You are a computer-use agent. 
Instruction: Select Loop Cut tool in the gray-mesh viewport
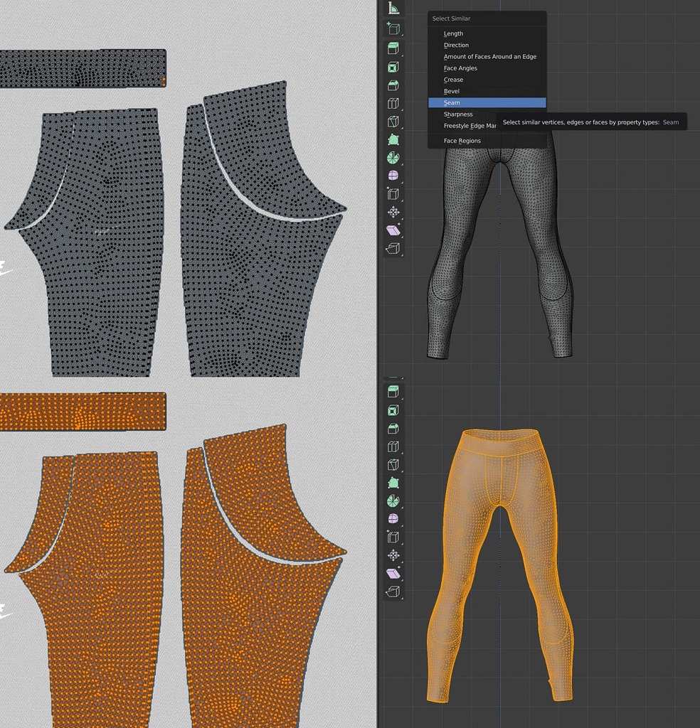point(393,104)
